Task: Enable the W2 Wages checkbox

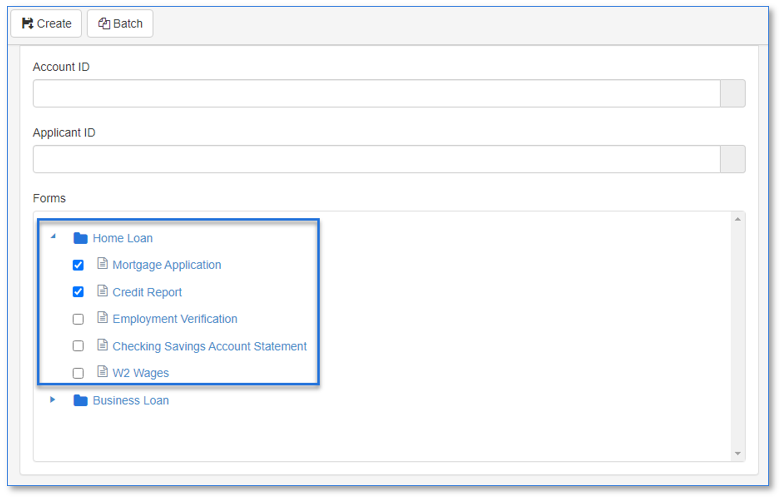Action: pyautogui.click(x=78, y=374)
